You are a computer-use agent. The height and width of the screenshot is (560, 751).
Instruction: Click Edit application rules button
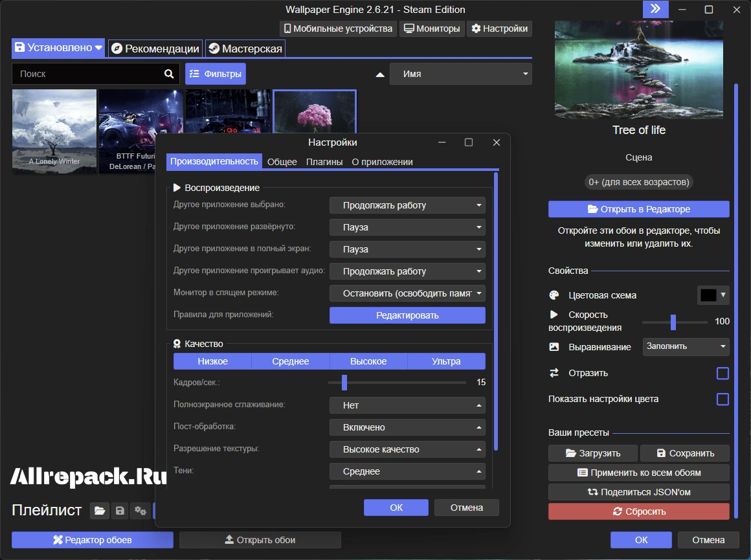pyautogui.click(x=407, y=315)
